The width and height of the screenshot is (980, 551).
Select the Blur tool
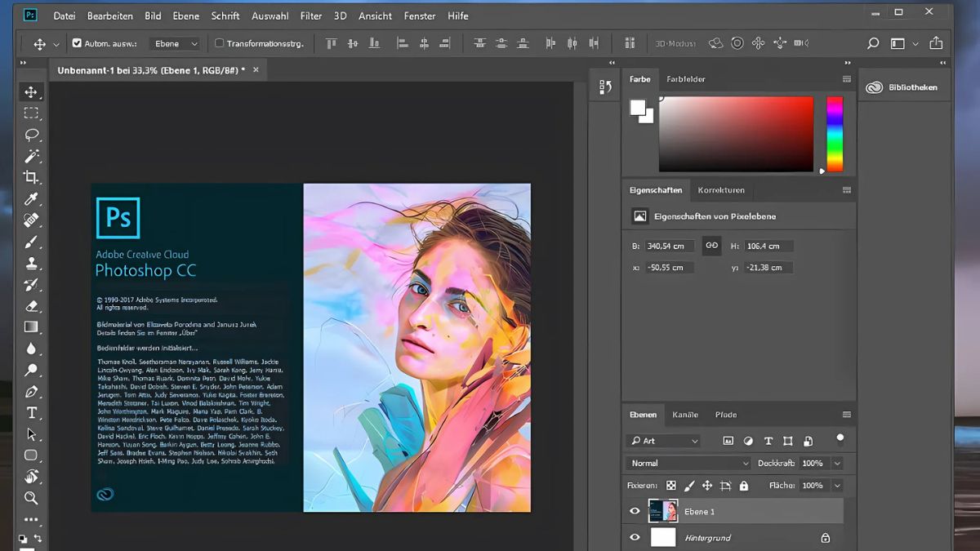tap(31, 349)
